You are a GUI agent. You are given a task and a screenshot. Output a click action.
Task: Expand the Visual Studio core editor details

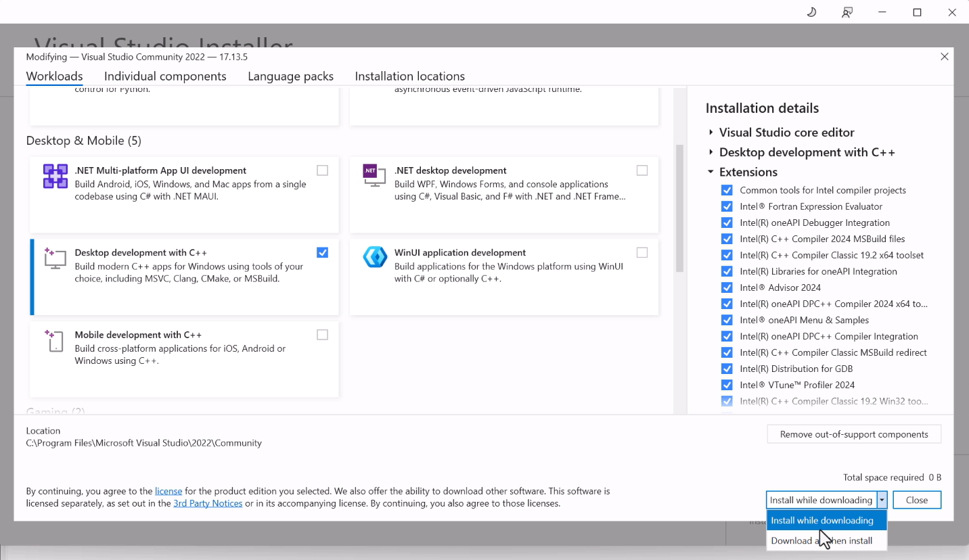point(711,133)
